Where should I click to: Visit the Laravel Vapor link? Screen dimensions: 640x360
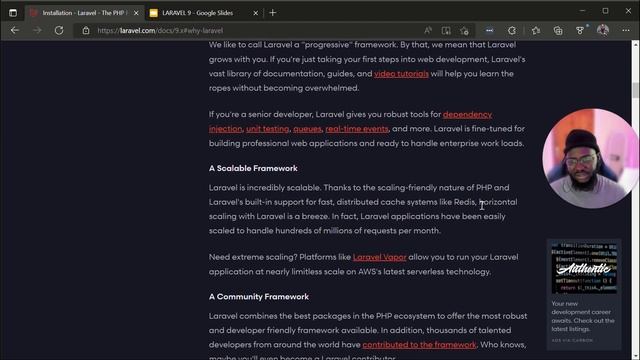click(380, 257)
